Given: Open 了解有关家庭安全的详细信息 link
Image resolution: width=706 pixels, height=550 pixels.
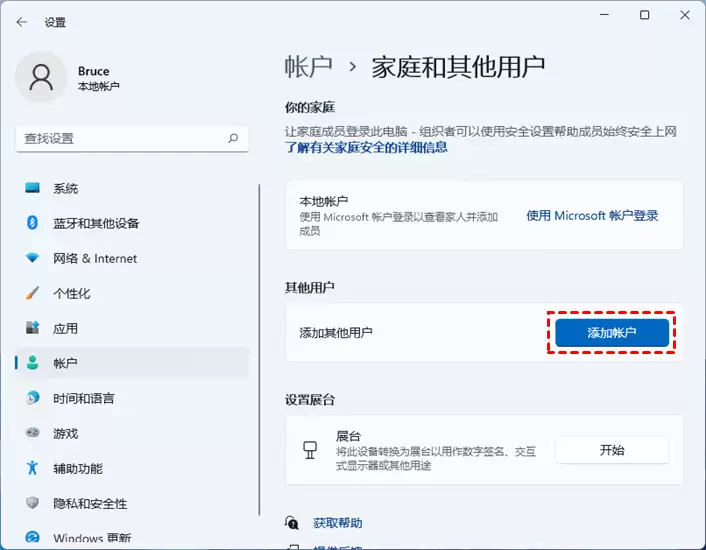Looking at the screenshot, I should (366, 147).
